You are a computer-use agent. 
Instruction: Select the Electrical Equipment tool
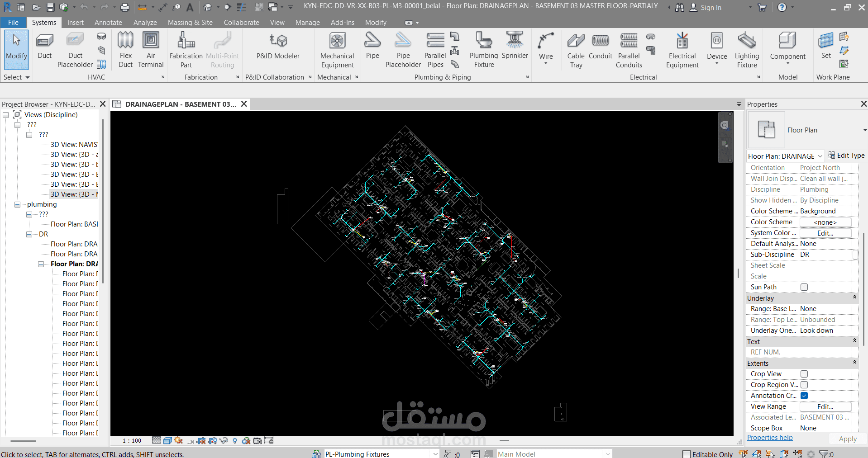point(682,50)
